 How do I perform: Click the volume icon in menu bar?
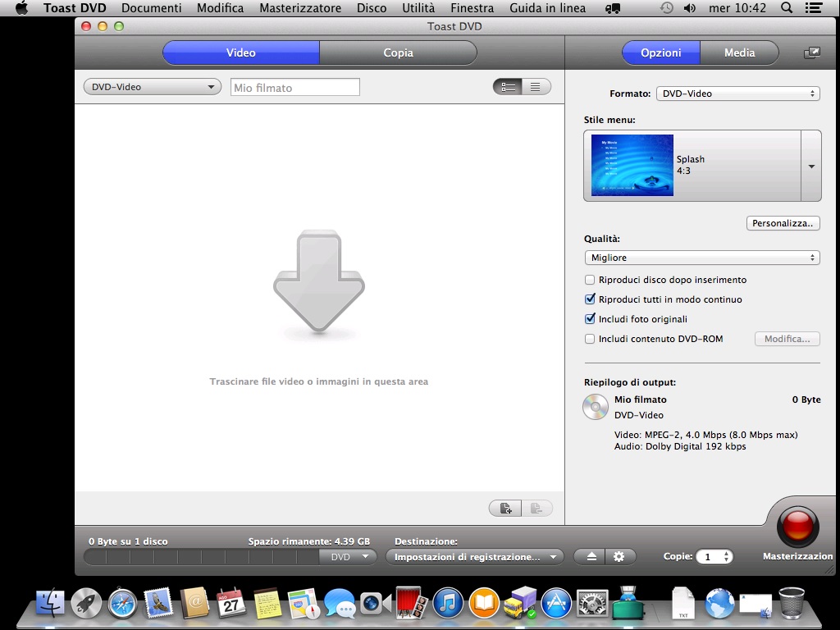click(690, 8)
